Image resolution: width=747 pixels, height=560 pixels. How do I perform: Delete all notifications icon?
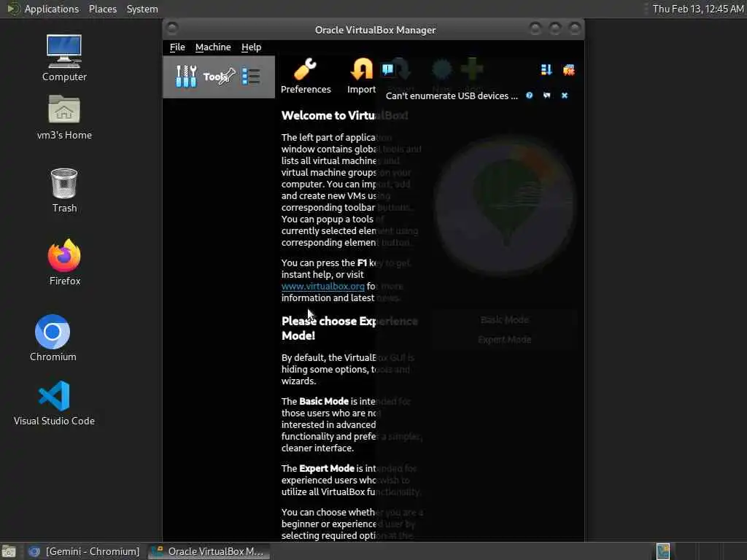568,70
